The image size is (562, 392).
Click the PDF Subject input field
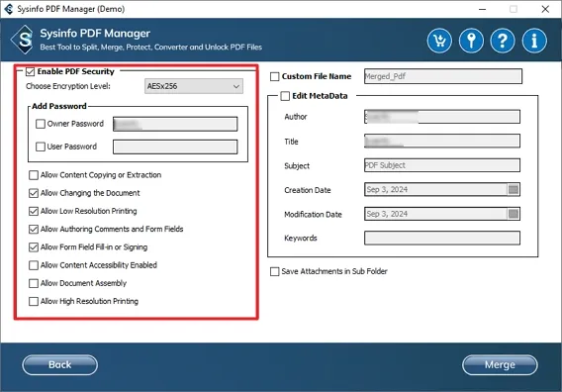pos(442,165)
